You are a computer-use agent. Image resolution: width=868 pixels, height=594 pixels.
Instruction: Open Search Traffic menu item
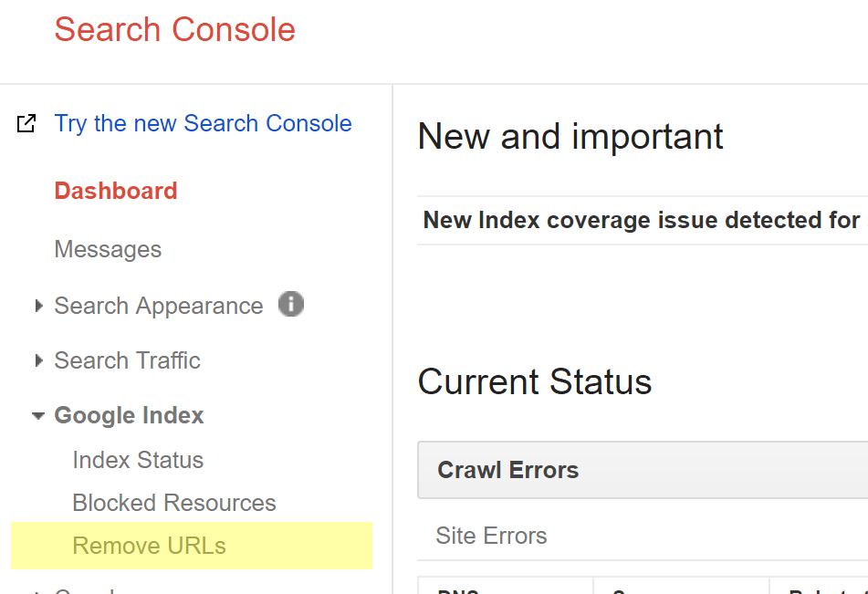[127, 360]
